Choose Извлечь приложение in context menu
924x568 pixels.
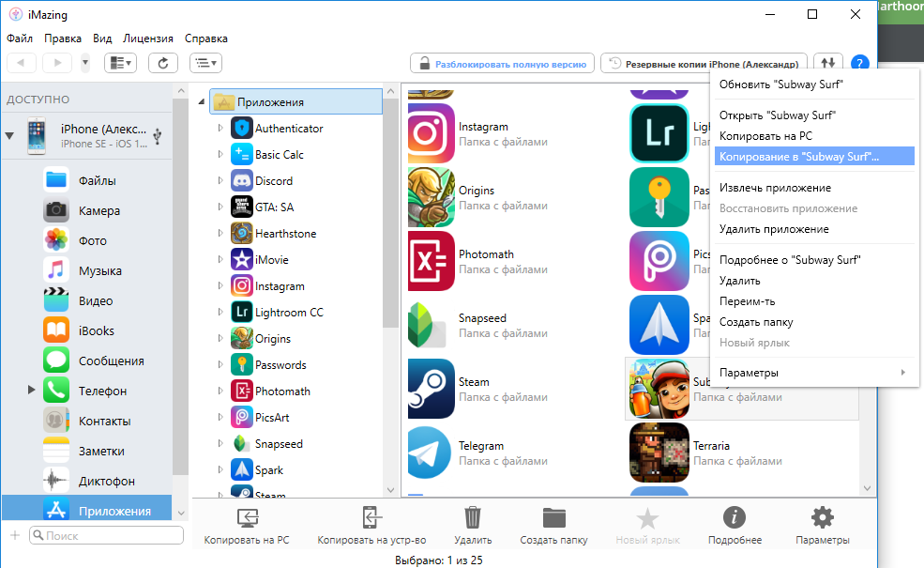point(814,188)
